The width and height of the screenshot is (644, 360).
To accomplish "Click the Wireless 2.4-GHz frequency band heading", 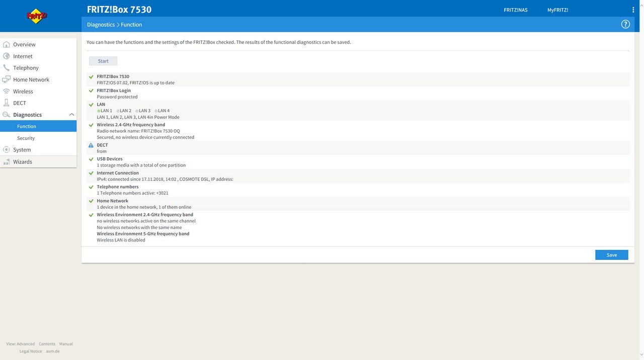I will coord(131,125).
